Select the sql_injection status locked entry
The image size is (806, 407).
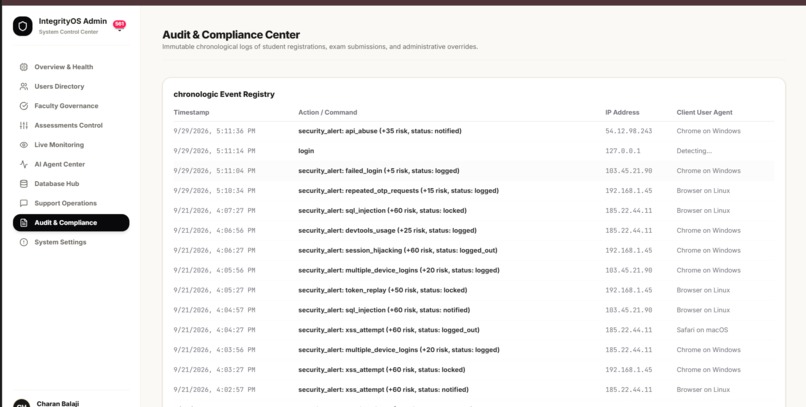click(x=473, y=211)
